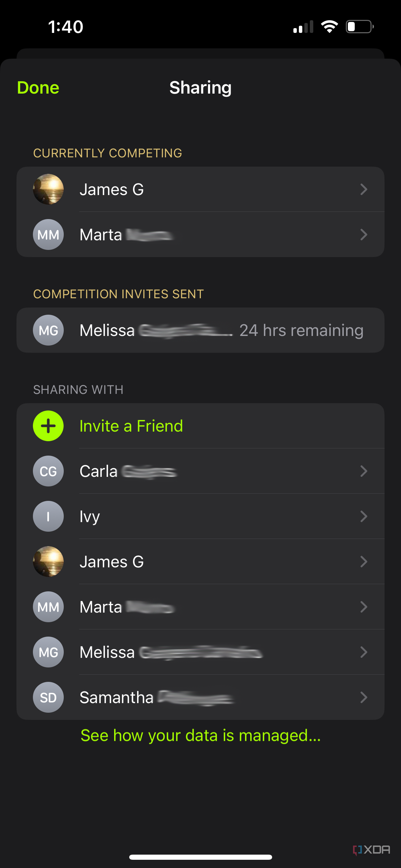Open chevron next to Samantha
The height and width of the screenshot is (868, 401).
pyautogui.click(x=364, y=697)
